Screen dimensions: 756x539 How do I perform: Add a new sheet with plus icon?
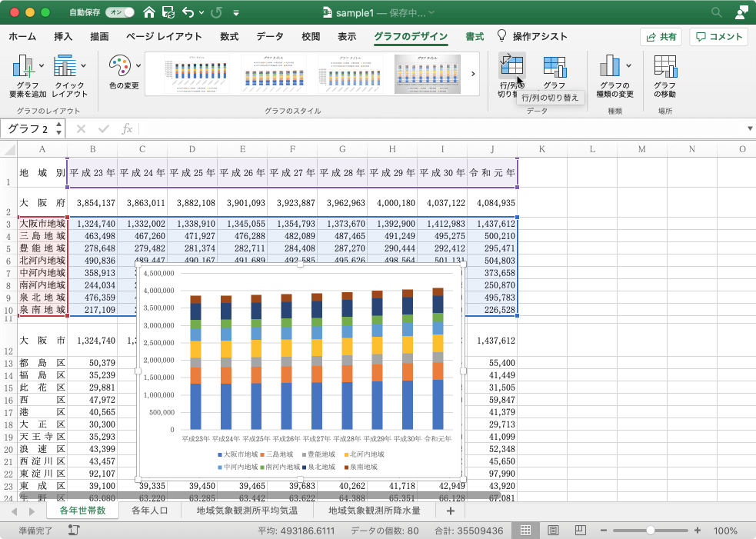[450, 511]
